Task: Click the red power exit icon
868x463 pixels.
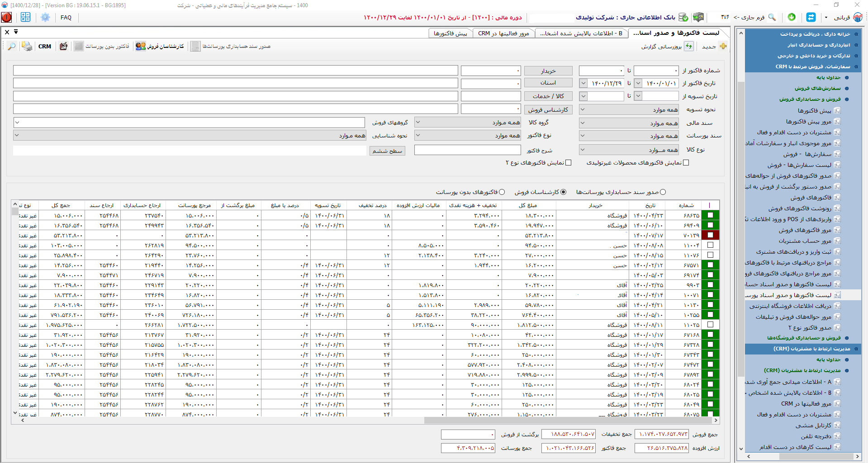Action: pos(7,17)
